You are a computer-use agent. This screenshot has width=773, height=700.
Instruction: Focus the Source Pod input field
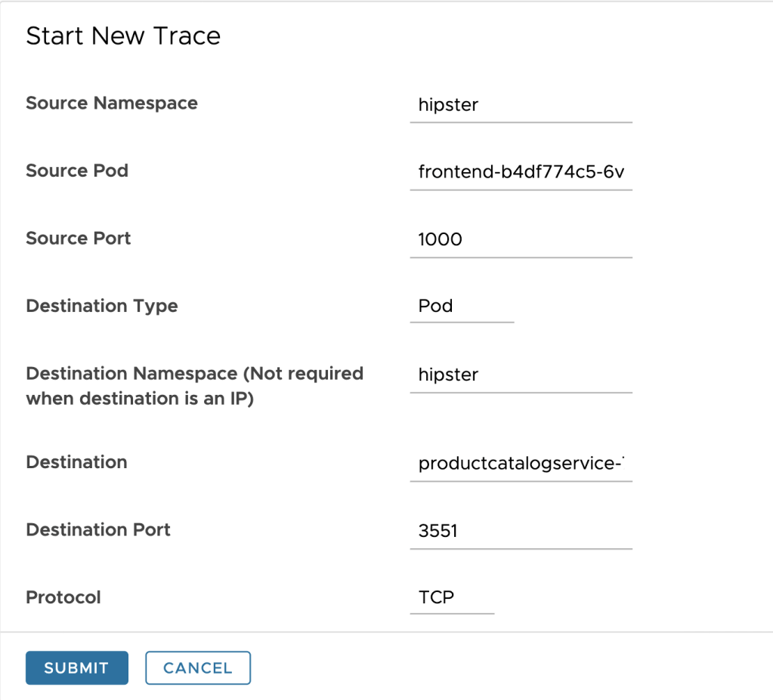click(520, 172)
